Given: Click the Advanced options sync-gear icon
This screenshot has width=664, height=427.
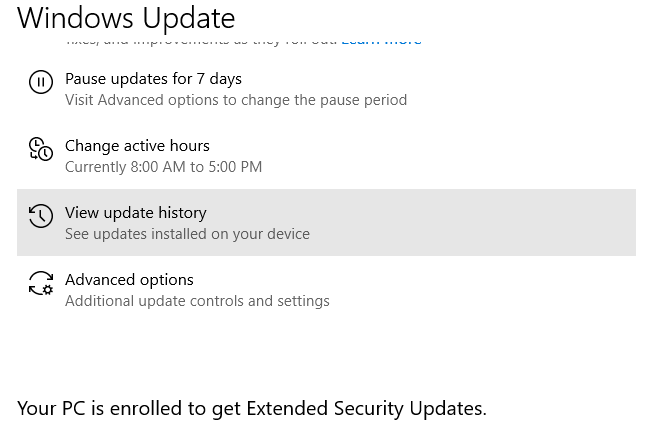Looking at the screenshot, I should click(40, 283).
